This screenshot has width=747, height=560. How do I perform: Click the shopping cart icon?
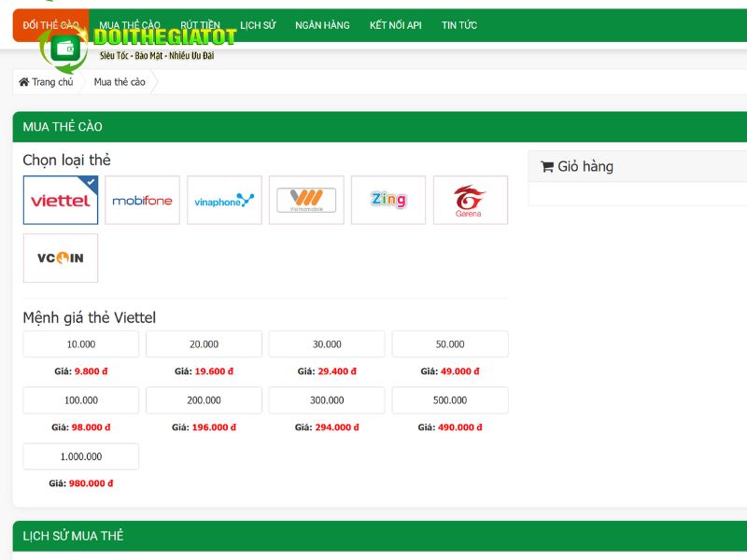tap(547, 167)
